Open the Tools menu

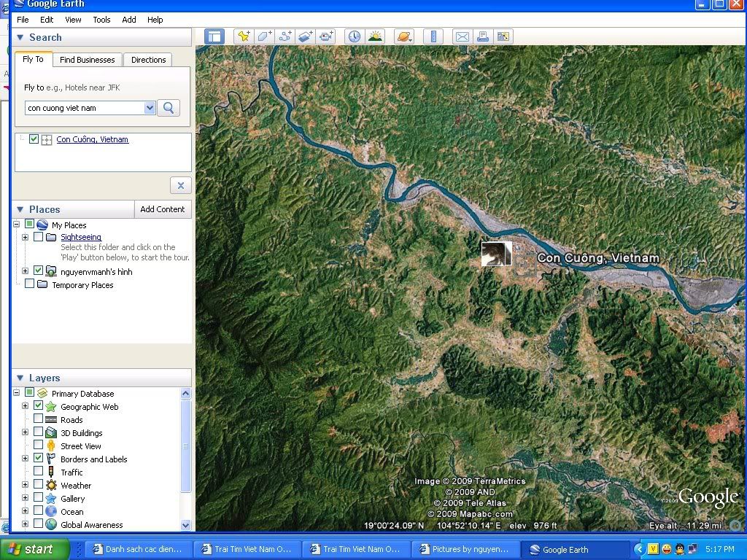[101, 20]
